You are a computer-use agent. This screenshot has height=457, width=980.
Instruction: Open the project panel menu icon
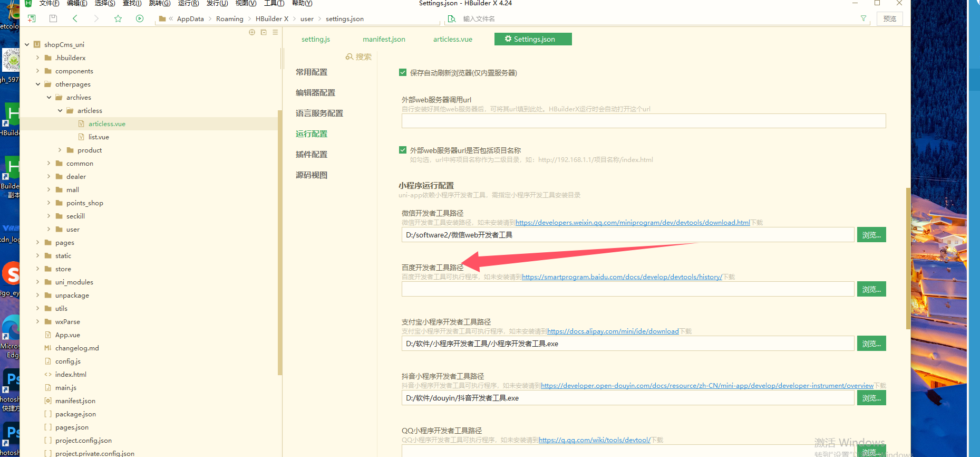pos(275,32)
